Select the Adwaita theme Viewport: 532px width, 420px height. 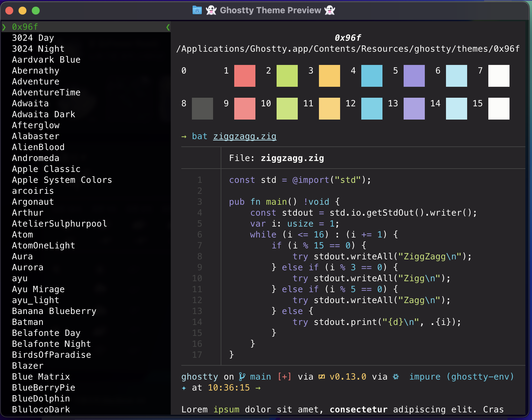point(30,103)
